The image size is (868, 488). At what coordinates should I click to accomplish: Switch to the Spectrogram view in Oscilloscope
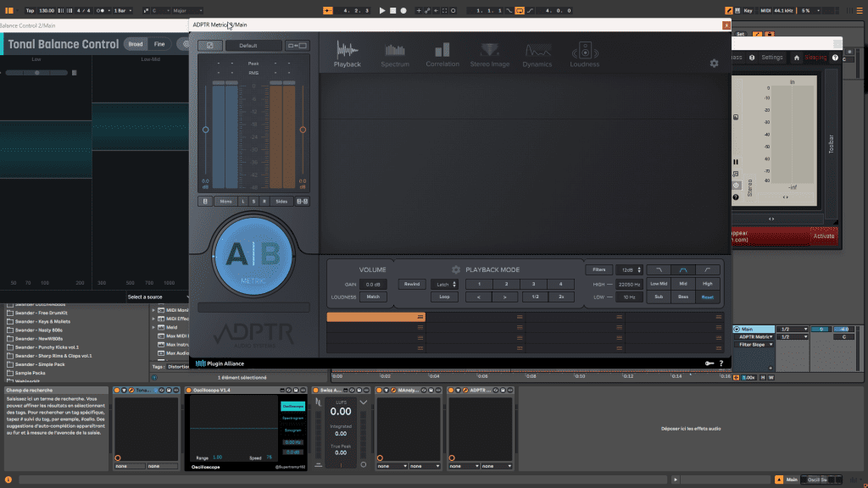point(293,418)
